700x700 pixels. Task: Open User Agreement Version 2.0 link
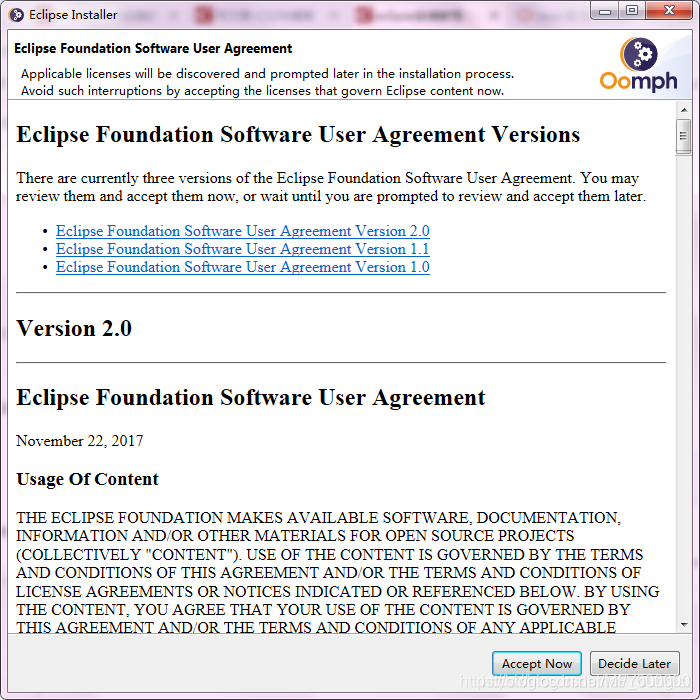pos(242,231)
